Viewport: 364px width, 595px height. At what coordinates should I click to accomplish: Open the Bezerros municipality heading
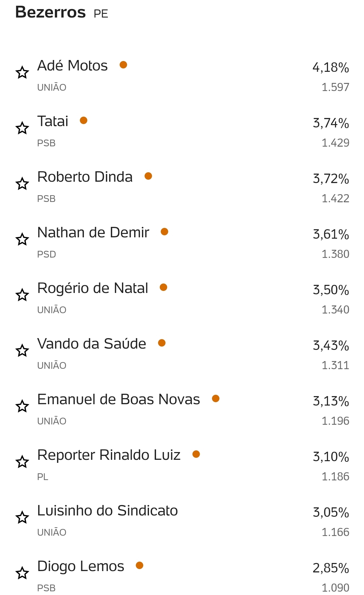51,12
